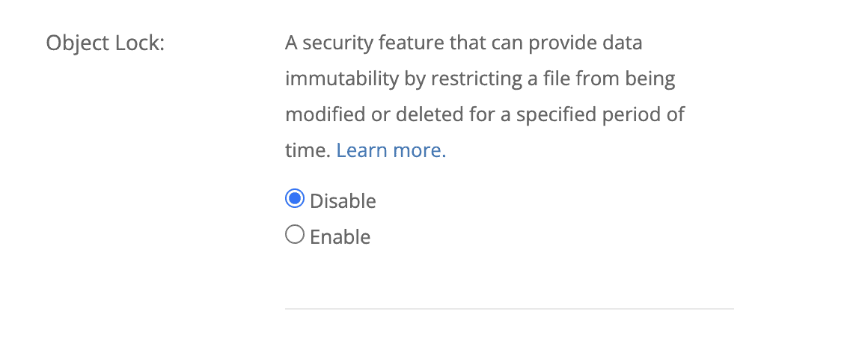Click the "Disable" option label text
Screen dimensions: 868x353
(x=343, y=201)
